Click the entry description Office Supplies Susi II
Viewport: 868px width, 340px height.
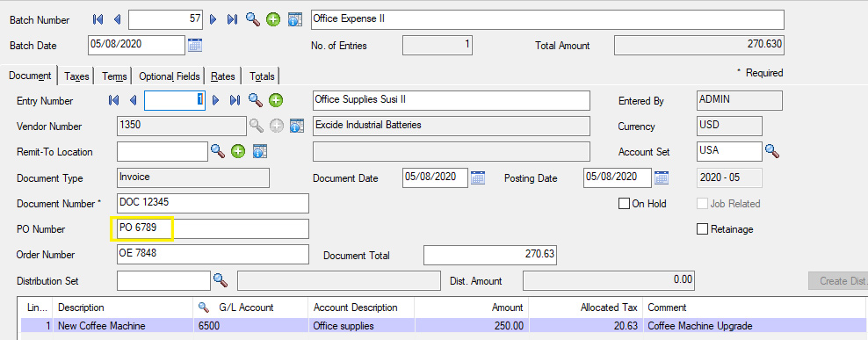(x=452, y=100)
